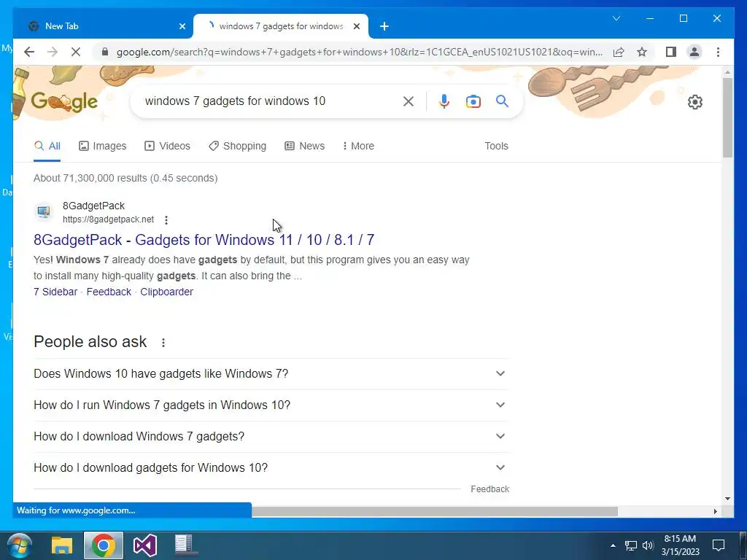
Task: Open the Feedback sitelink under 8GadgetPack
Action: click(x=109, y=292)
